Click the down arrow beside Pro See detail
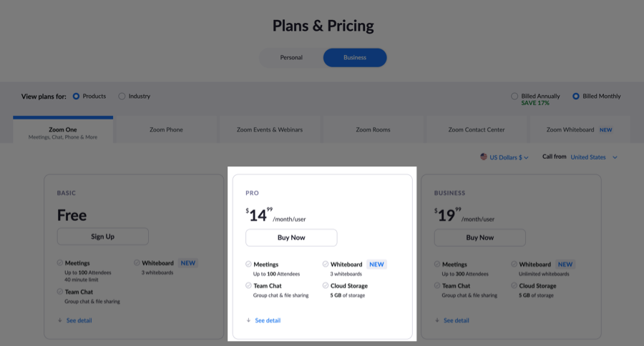The image size is (644, 346). coord(248,320)
